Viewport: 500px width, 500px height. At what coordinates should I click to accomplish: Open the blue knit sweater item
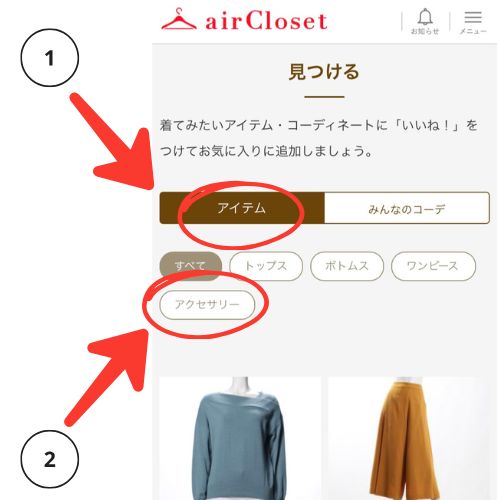pos(240,438)
